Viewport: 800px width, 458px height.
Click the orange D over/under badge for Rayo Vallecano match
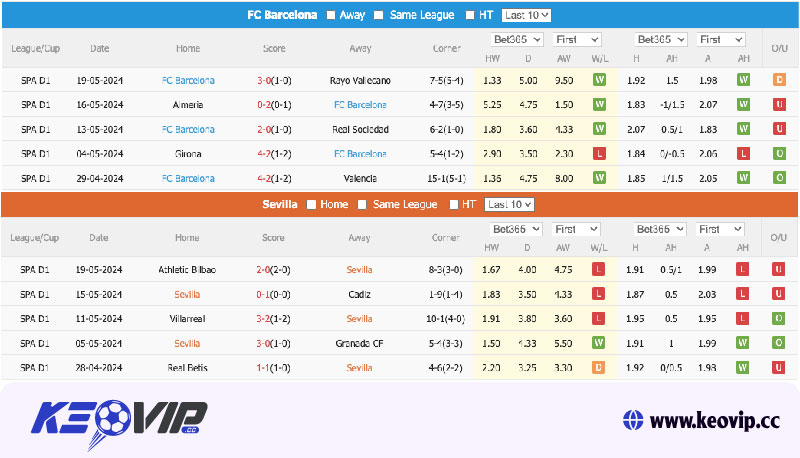778,80
